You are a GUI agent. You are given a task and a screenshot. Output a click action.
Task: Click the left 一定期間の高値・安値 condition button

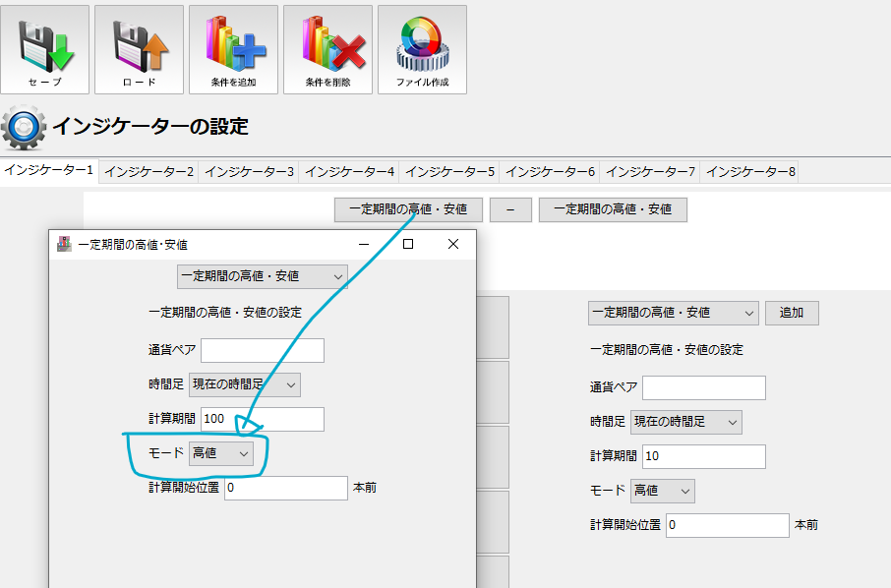point(408,209)
